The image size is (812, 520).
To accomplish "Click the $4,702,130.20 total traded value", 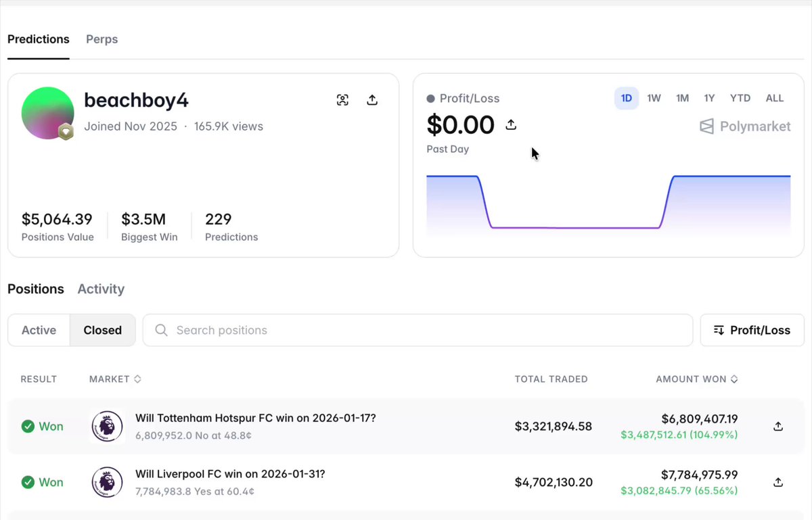I will [554, 482].
